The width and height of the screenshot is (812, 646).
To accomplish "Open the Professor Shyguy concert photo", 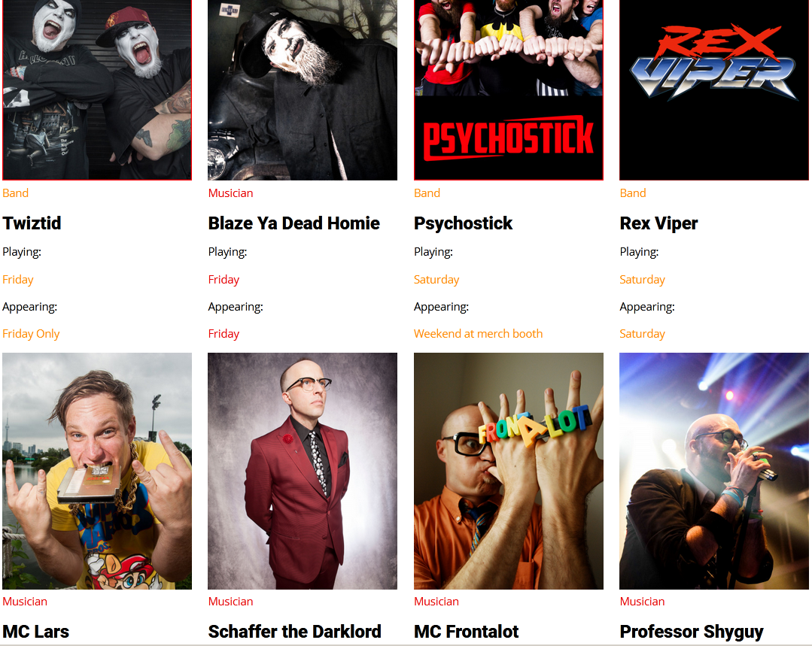I will coord(714,471).
